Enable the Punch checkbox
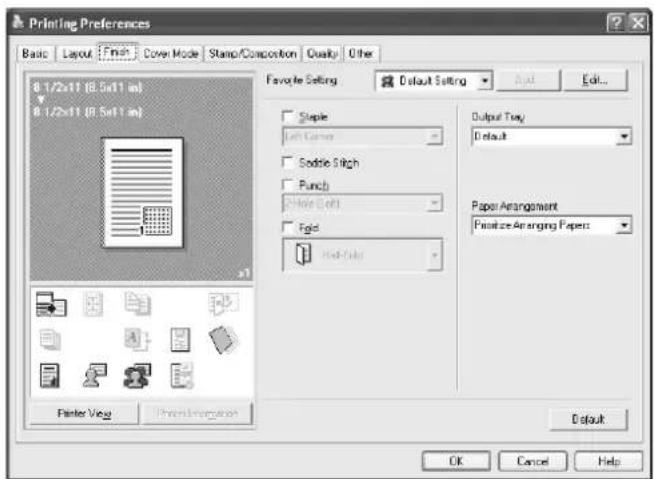This screenshot has width=654, height=479. coord(288,184)
